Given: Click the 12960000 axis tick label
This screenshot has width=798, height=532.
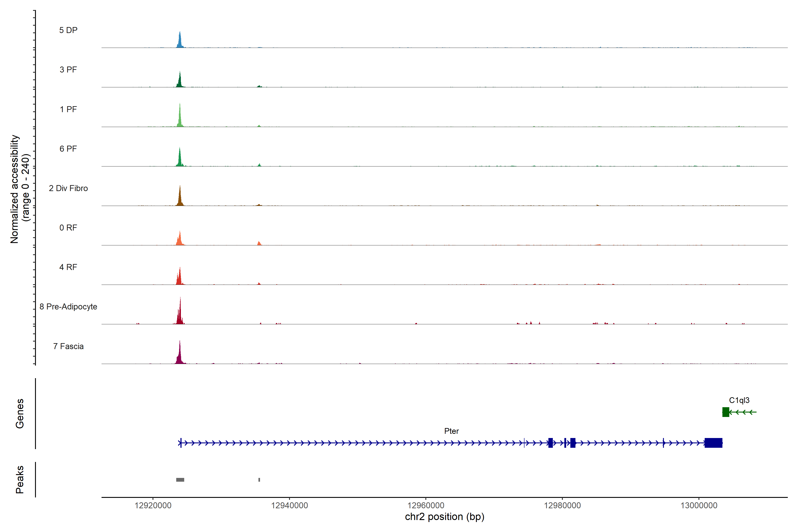Looking at the screenshot, I should (x=426, y=505).
